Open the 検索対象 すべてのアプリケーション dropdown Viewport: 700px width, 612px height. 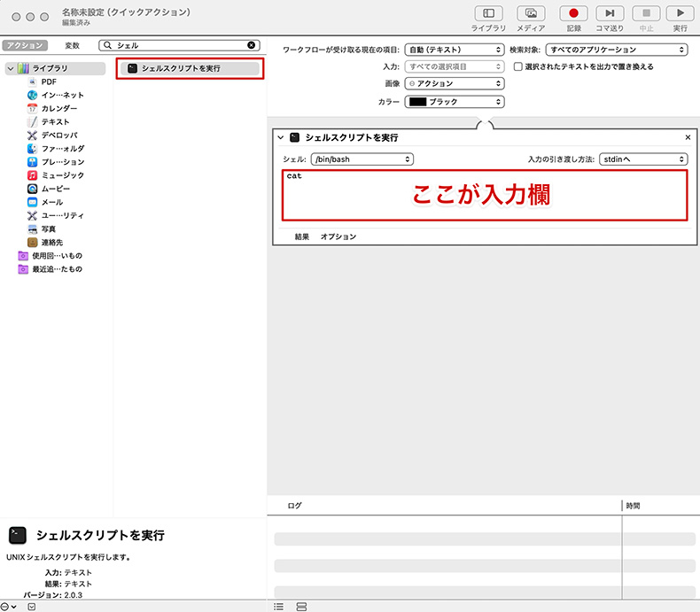(617, 50)
